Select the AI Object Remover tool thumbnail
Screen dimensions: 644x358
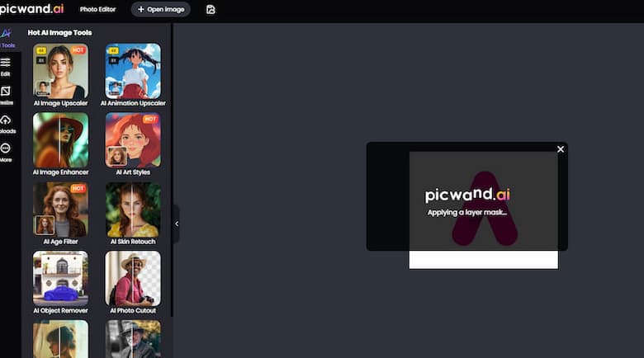[x=61, y=278]
